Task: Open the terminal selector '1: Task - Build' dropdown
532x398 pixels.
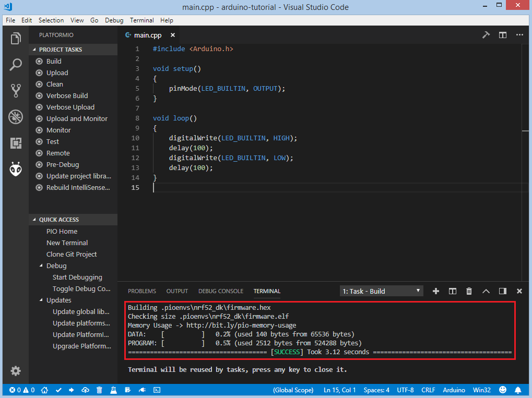Action: click(x=381, y=291)
